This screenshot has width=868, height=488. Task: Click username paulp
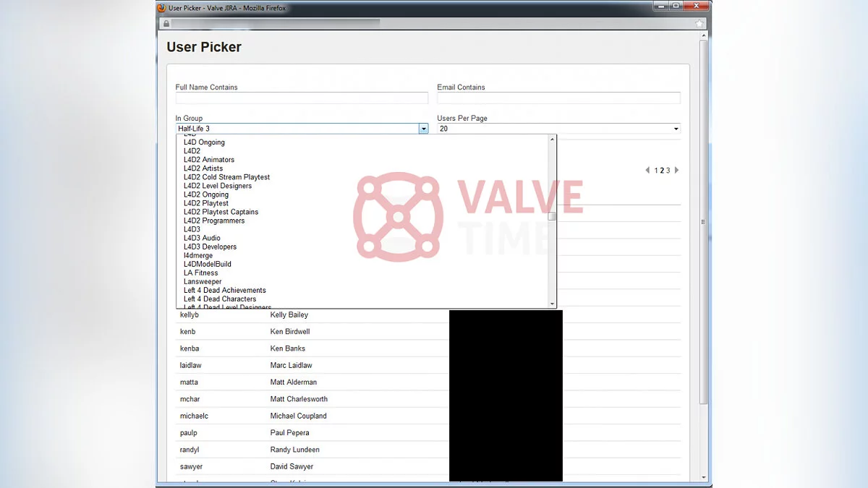coord(189,433)
